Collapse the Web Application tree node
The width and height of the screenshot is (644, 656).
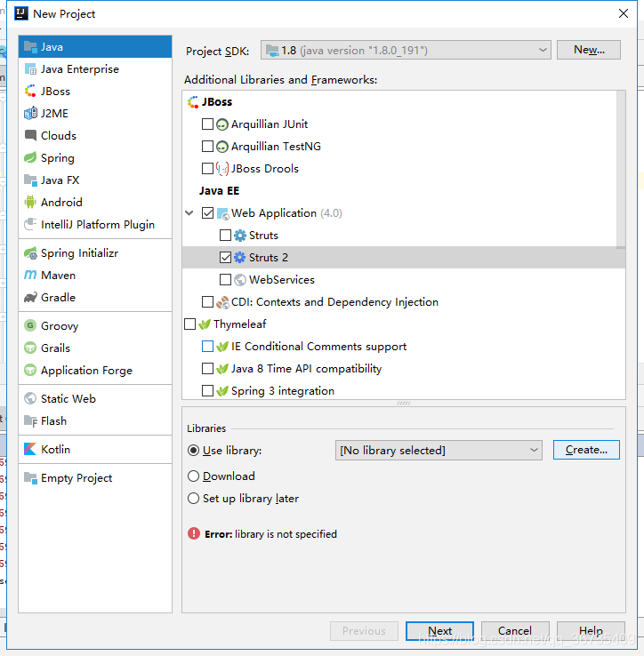189,213
